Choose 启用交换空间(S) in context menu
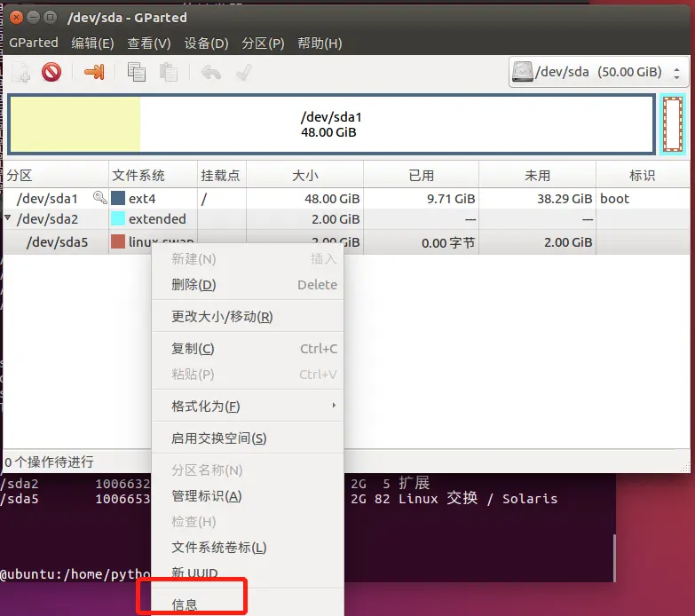 tap(248, 438)
